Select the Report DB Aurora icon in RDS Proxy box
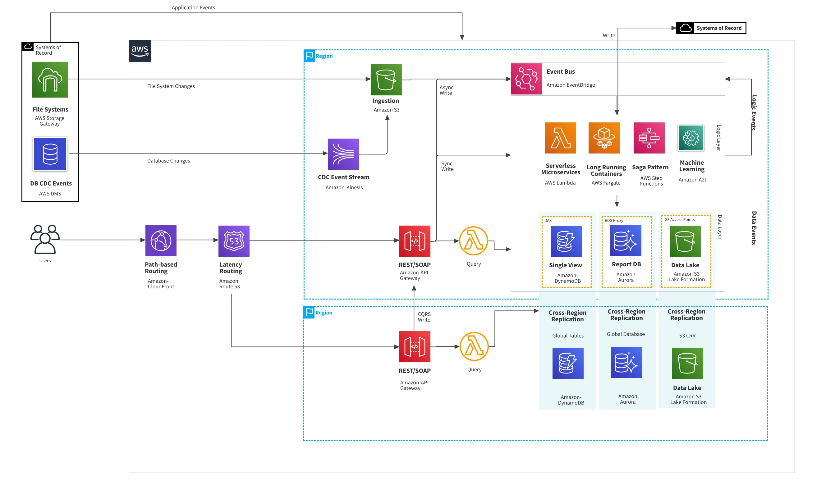 click(626, 240)
